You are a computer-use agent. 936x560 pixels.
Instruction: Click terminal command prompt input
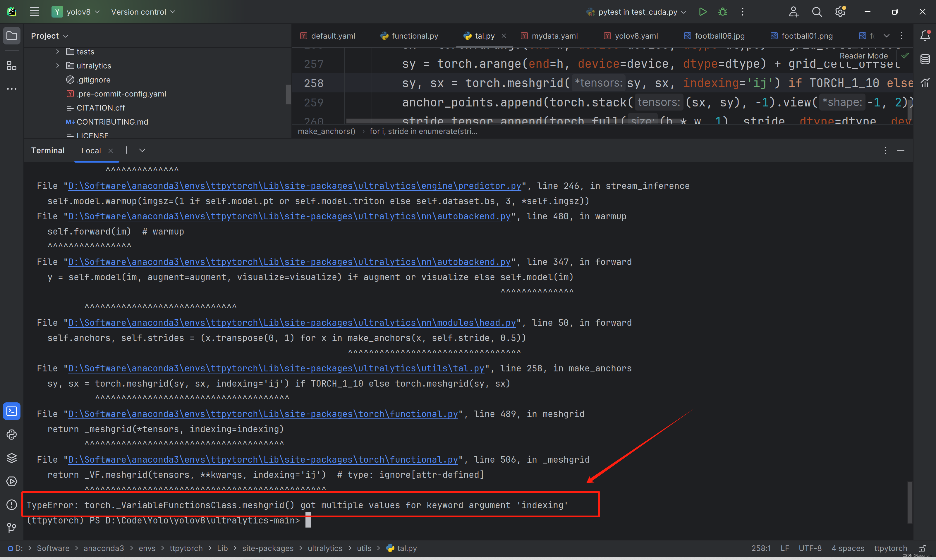point(308,521)
